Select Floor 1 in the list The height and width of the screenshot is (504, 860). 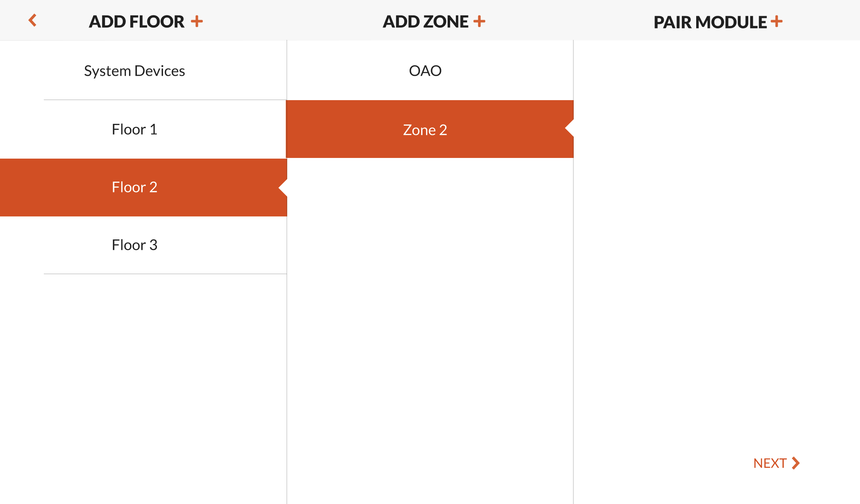(143, 129)
